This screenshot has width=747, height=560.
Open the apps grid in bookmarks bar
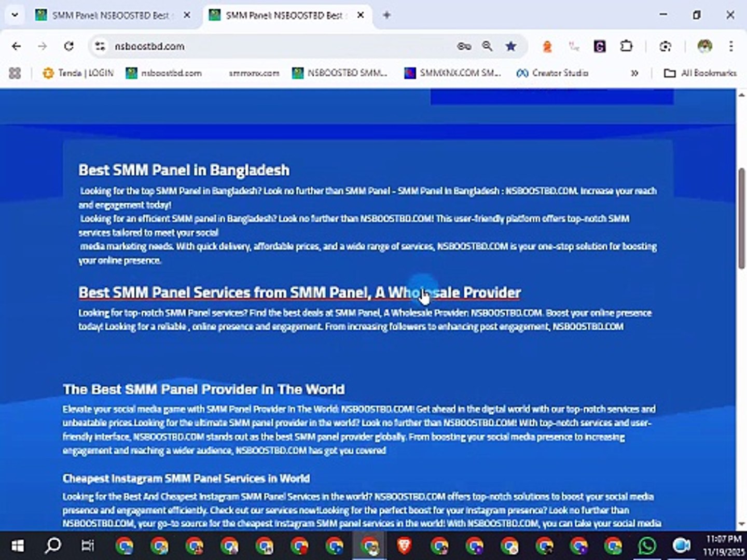click(15, 73)
